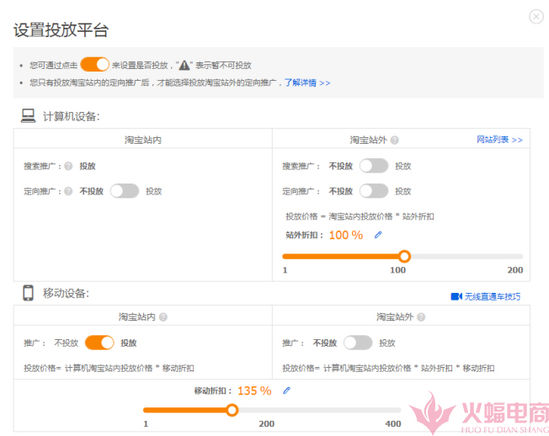Click the 移动设备 section heading
This screenshot has height=436, width=549.
pos(66,293)
